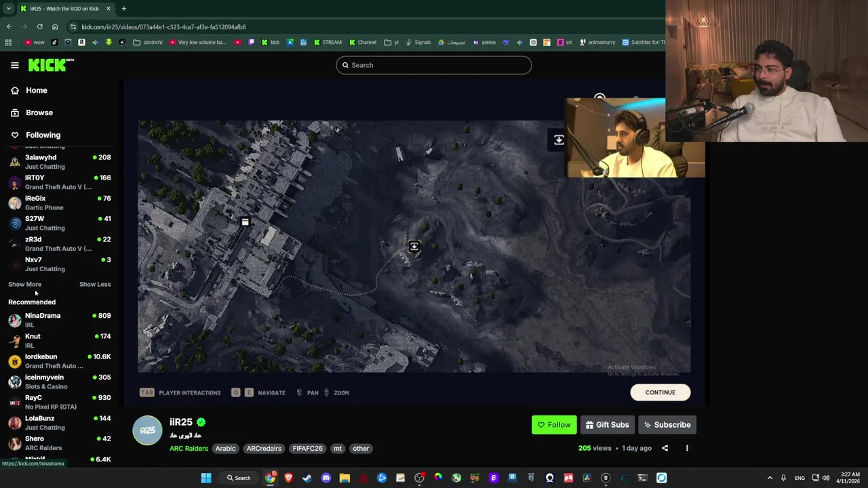This screenshot has width=868, height=488.
Task: Open Discord from the taskbar
Action: [x=325, y=478]
